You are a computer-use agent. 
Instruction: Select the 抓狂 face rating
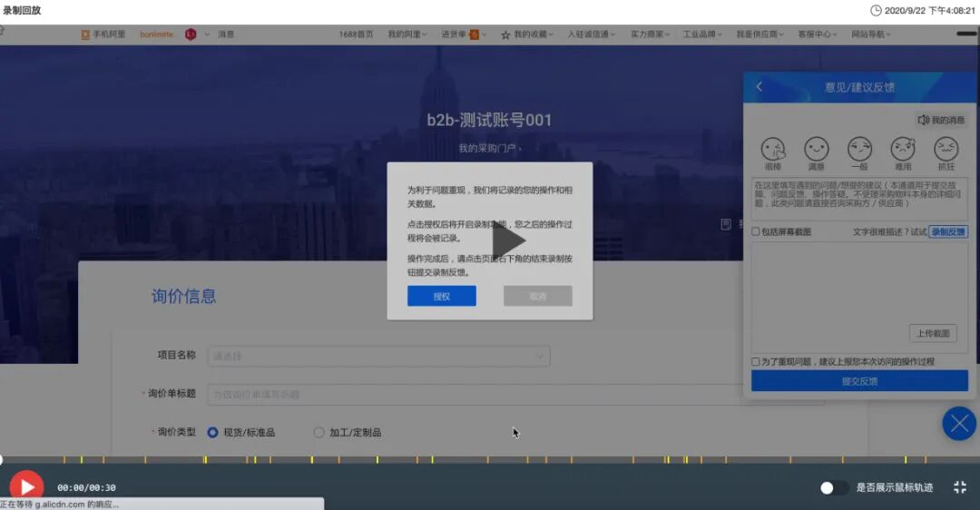(x=946, y=153)
